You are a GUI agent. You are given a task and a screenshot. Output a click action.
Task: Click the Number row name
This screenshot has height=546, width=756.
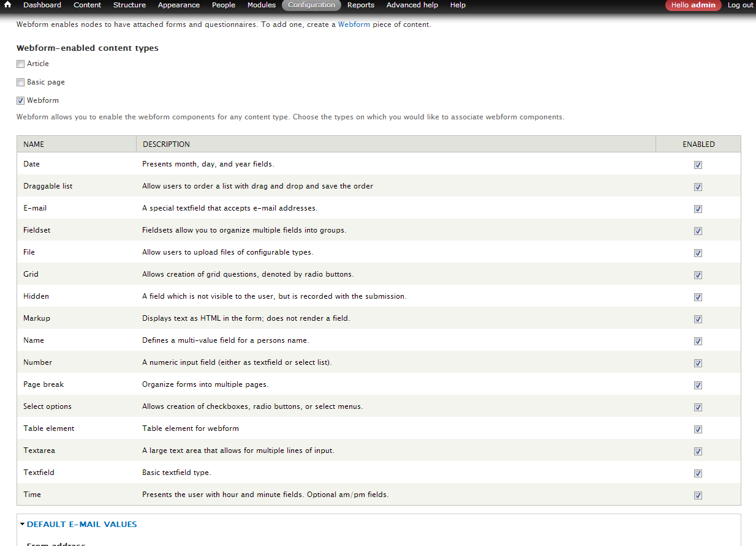click(38, 362)
